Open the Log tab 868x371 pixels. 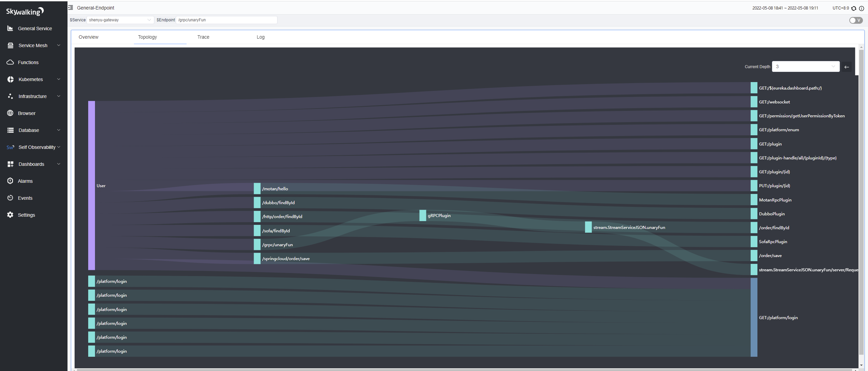pos(261,37)
